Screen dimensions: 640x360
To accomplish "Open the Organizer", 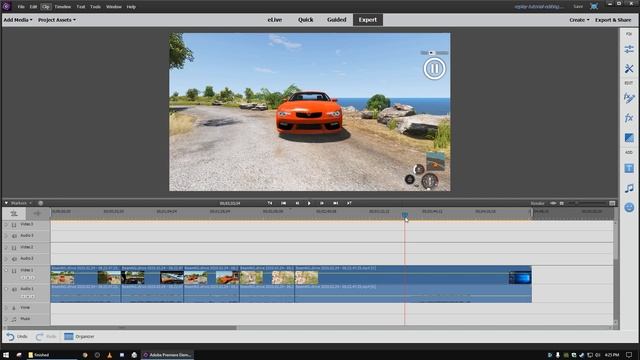I will [79, 336].
